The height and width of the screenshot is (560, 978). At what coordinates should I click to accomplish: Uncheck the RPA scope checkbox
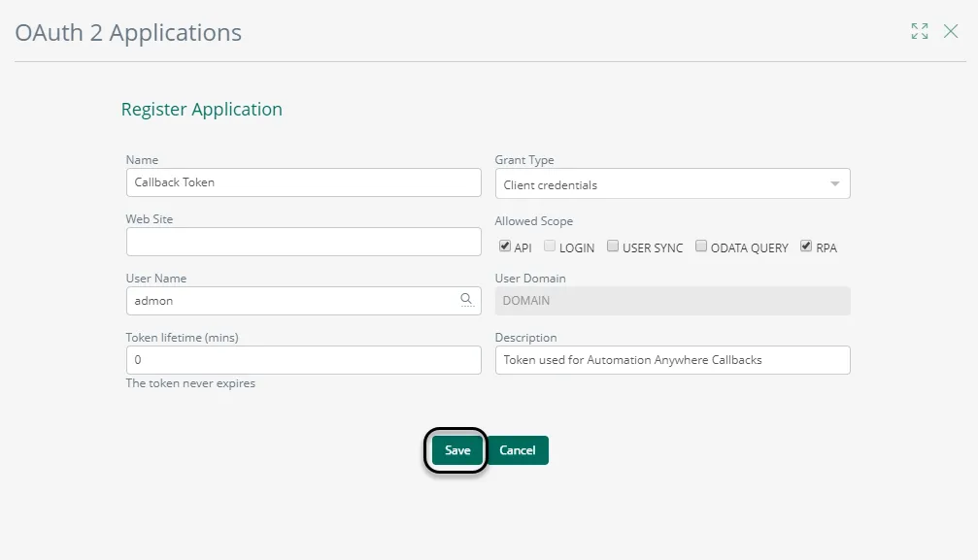coord(806,247)
